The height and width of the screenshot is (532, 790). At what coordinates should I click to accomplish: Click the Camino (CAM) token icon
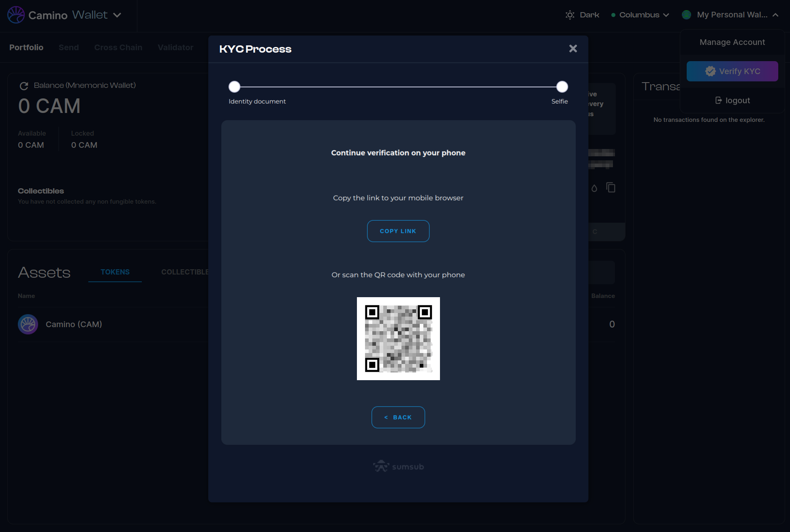[x=28, y=324]
